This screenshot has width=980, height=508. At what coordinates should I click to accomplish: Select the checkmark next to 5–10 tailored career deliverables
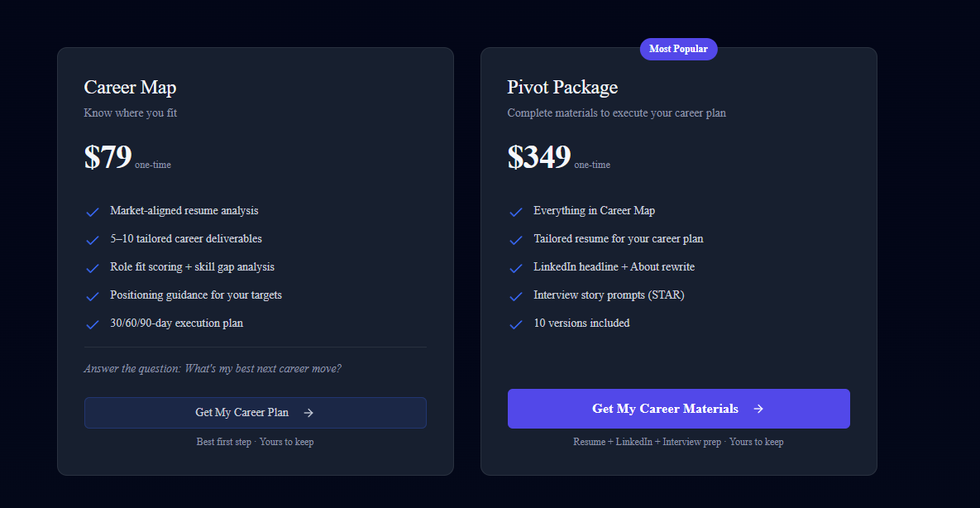93,240
